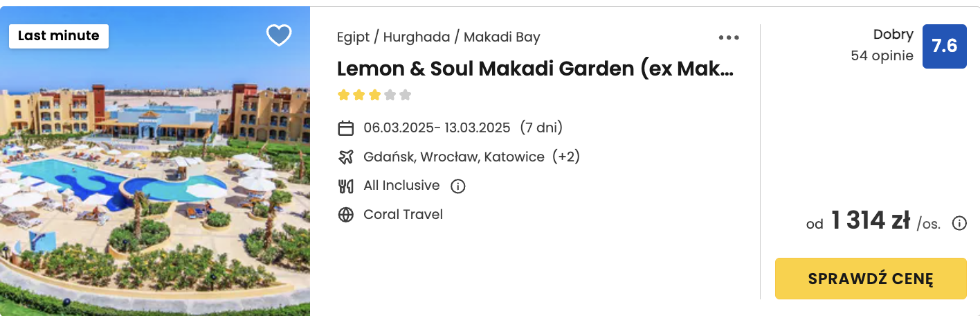Click the All Inclusive info icon
Image resolution: width=980 pixels, height=316 pixels.
[457, 186]
